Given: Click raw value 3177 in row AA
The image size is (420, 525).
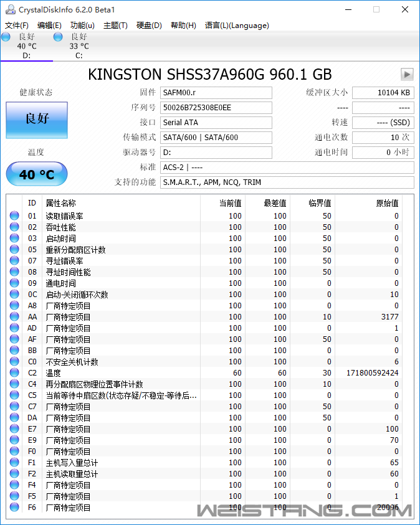Looking at the screenshot, I should point(390,317).
